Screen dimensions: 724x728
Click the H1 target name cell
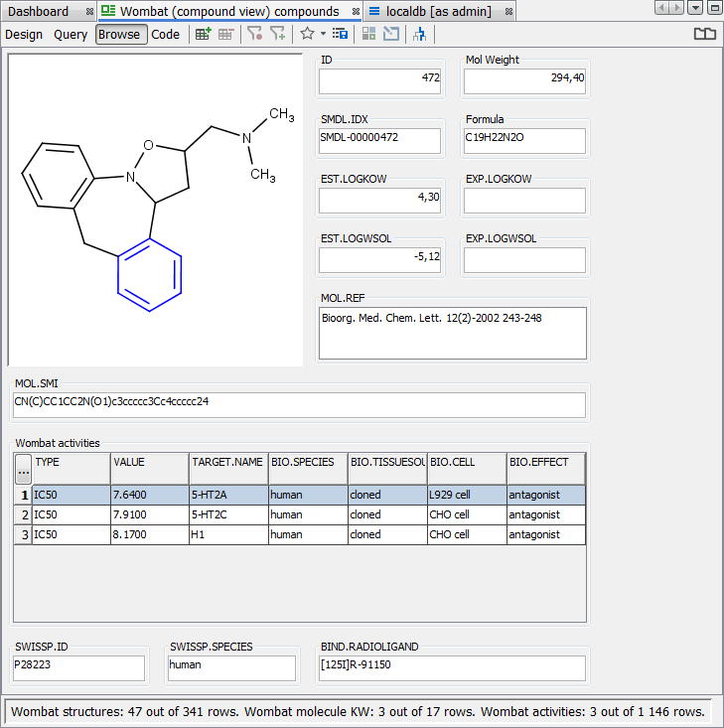click(227, 534)
